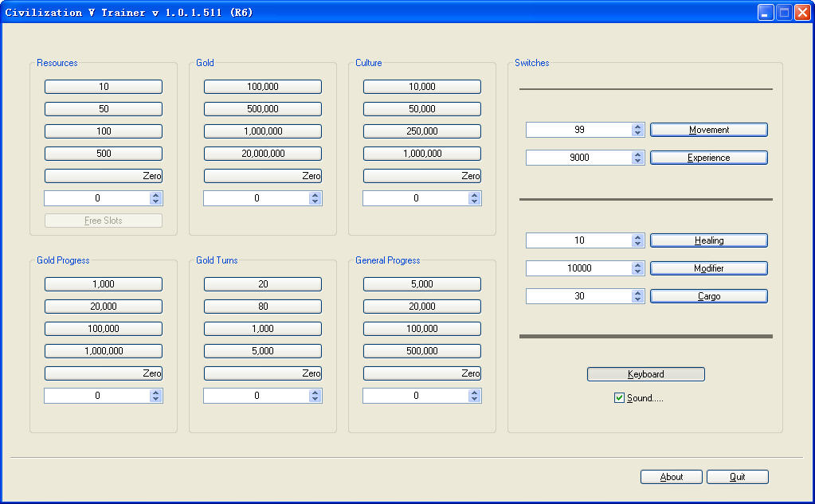815x504 pixels.
Task: Click the Quit button
Action: [x=738, y=477]
